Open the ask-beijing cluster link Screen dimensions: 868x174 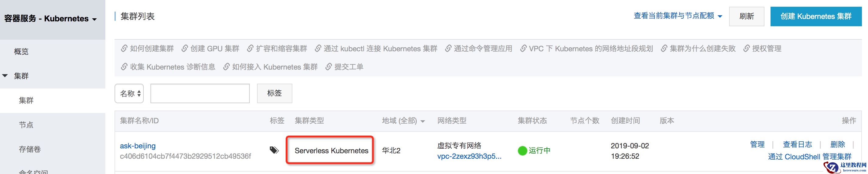click(137, 146)
